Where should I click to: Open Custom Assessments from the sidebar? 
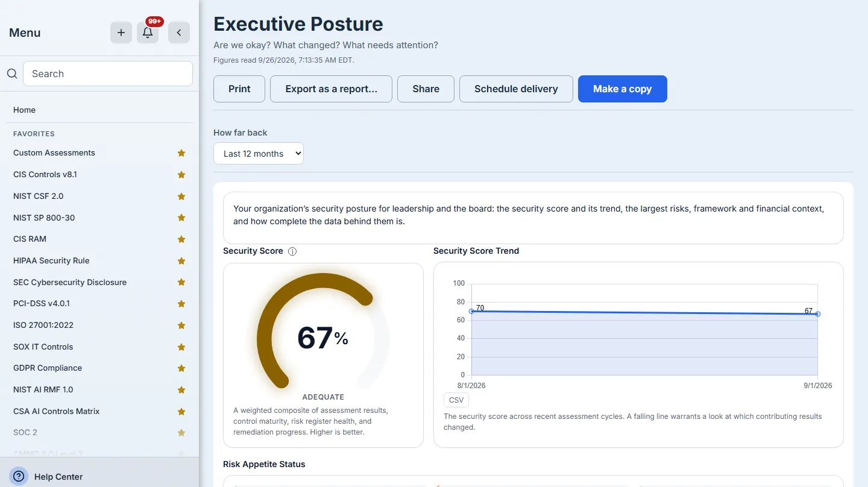tap(54, 153)
